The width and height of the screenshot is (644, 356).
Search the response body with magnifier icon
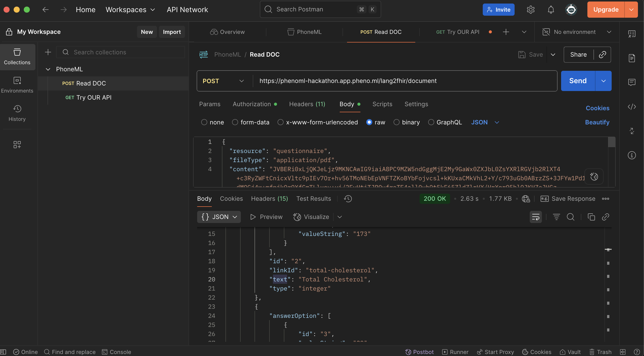click(x=570, y=217)
